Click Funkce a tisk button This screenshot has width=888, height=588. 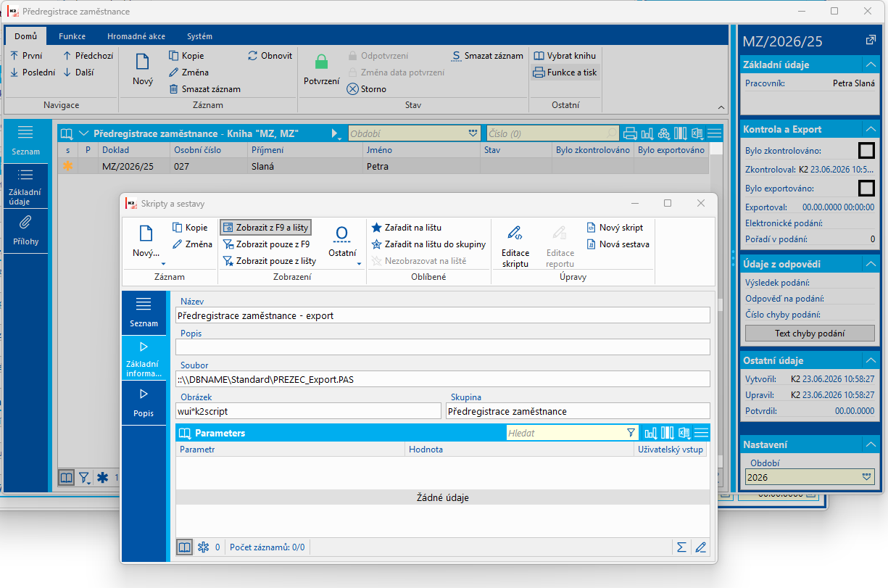[x=565, y=73]
